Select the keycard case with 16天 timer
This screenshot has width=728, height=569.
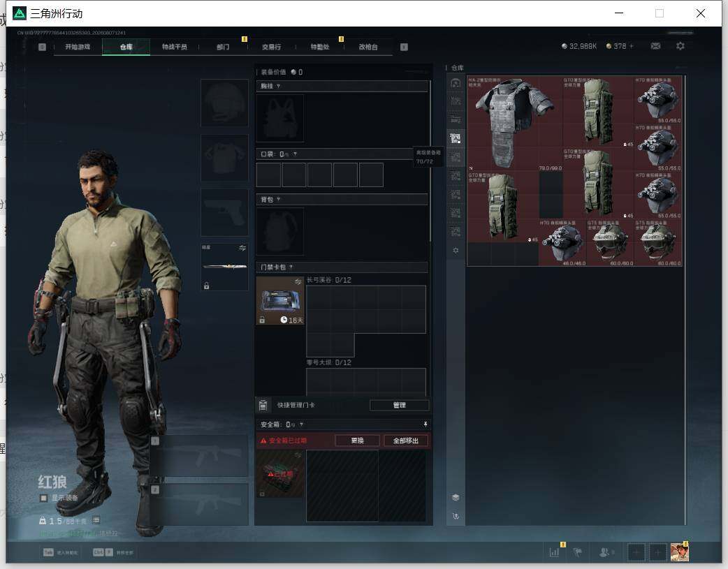(280, 301)
